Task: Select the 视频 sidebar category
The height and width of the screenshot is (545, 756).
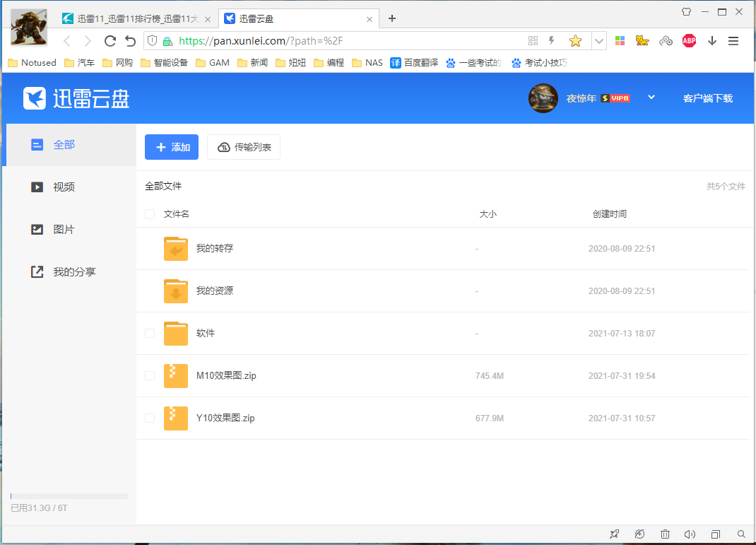Action: 69,187
